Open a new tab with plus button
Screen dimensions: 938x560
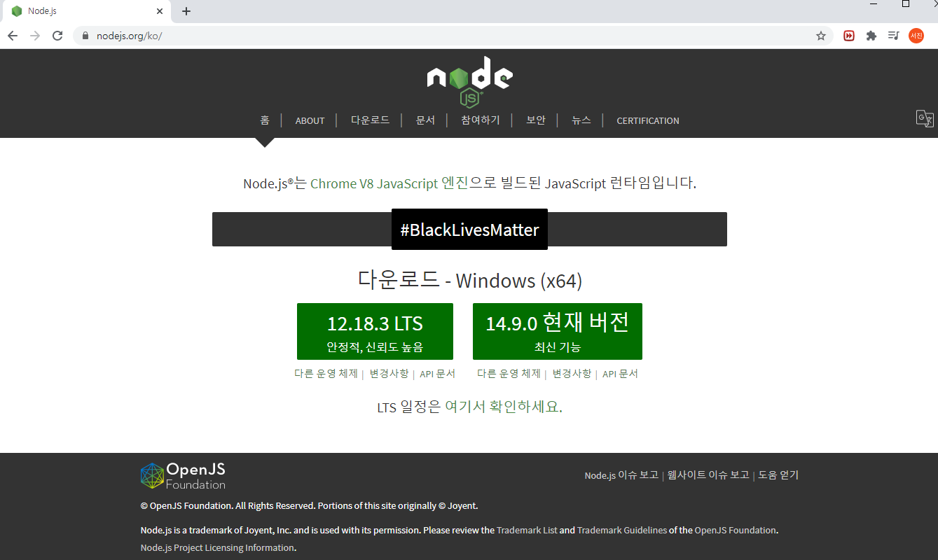click(186, 11)
